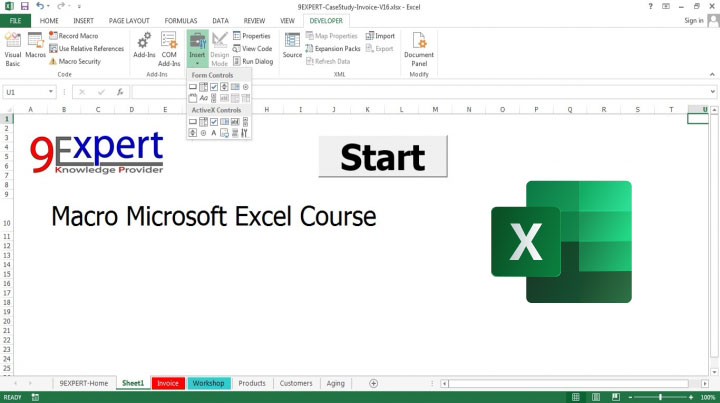Open the Undo history dropdown arrow
The height and width of the screenshot is (403, 720).
[48, 6]
